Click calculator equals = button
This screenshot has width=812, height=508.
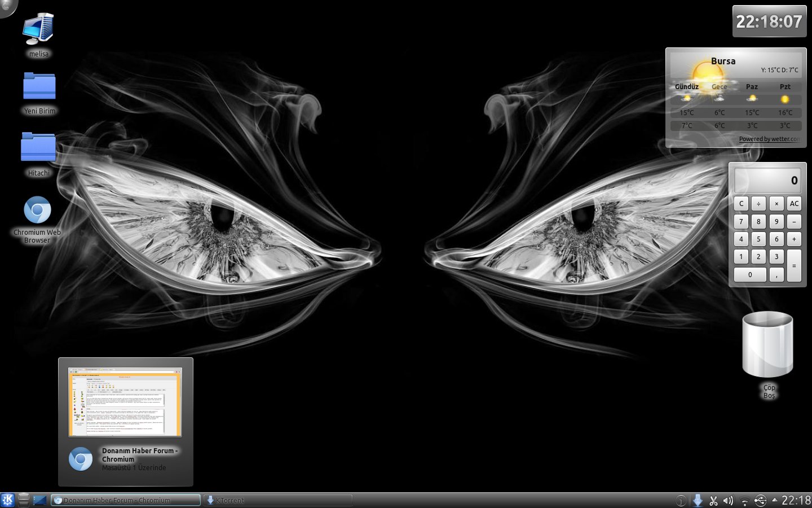click(794, 266)
